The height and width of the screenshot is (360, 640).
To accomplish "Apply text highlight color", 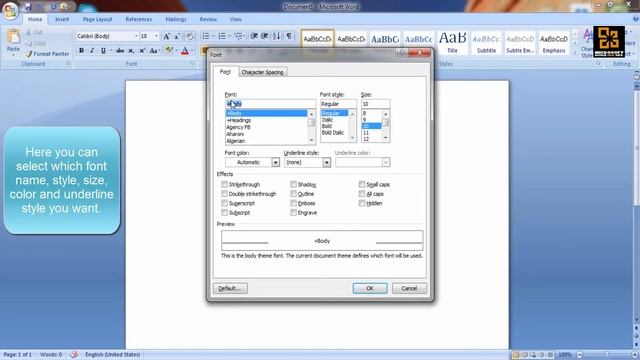I will pyautogui.click(x=168, y=51).
